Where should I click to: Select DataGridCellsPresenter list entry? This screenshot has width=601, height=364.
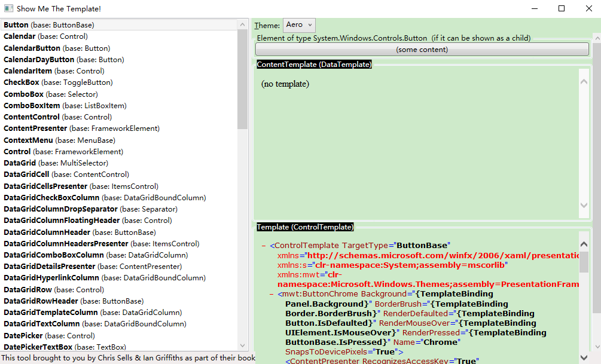tap(119, 186)
